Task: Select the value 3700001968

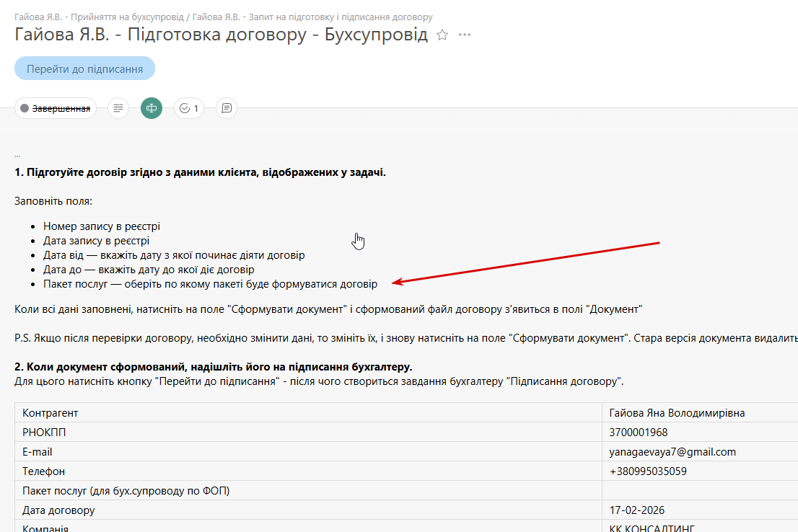Action: click(x=639, y=433)
